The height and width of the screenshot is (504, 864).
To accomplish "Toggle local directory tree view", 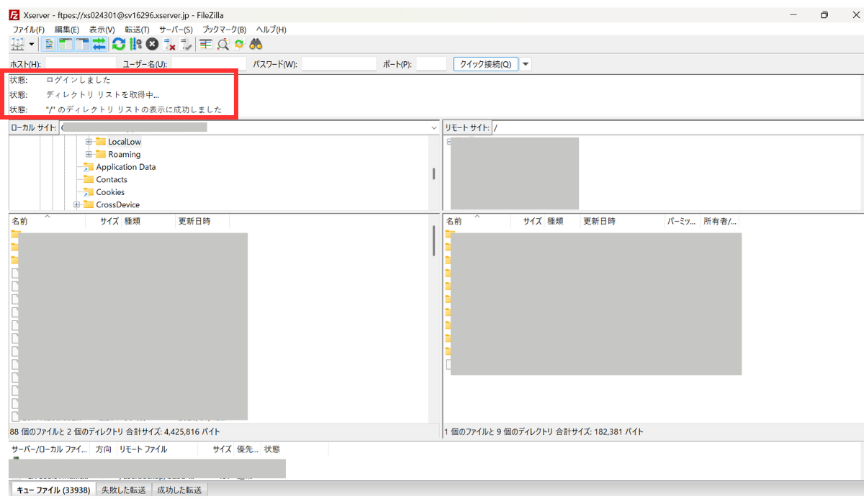I will coord(66,45).
